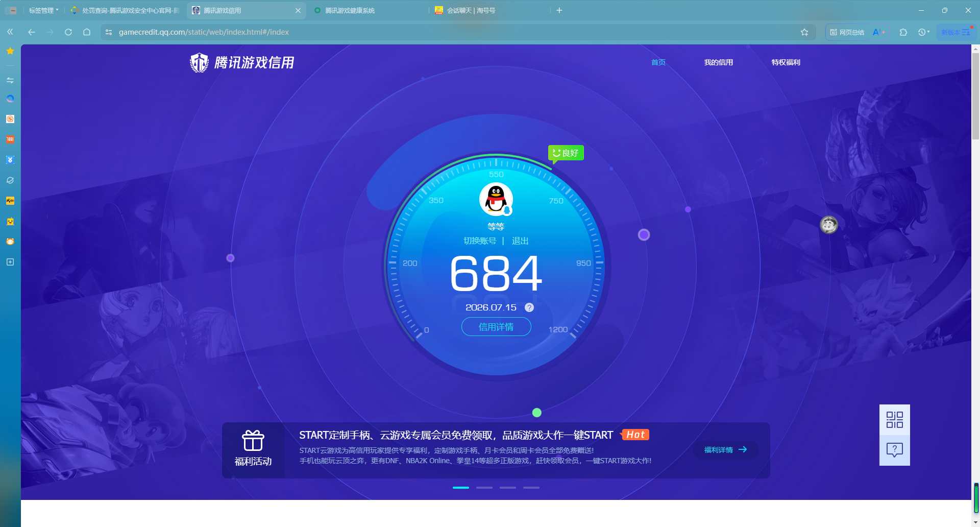This screenshot has height=527, width=980.
Task: Go back with the left arrow
Action: coord(32,32)
